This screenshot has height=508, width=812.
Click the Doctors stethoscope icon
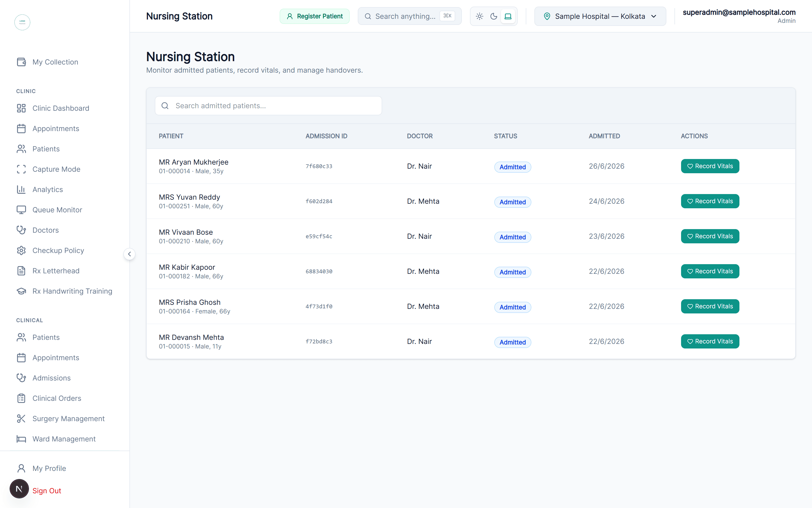[21, 230]
